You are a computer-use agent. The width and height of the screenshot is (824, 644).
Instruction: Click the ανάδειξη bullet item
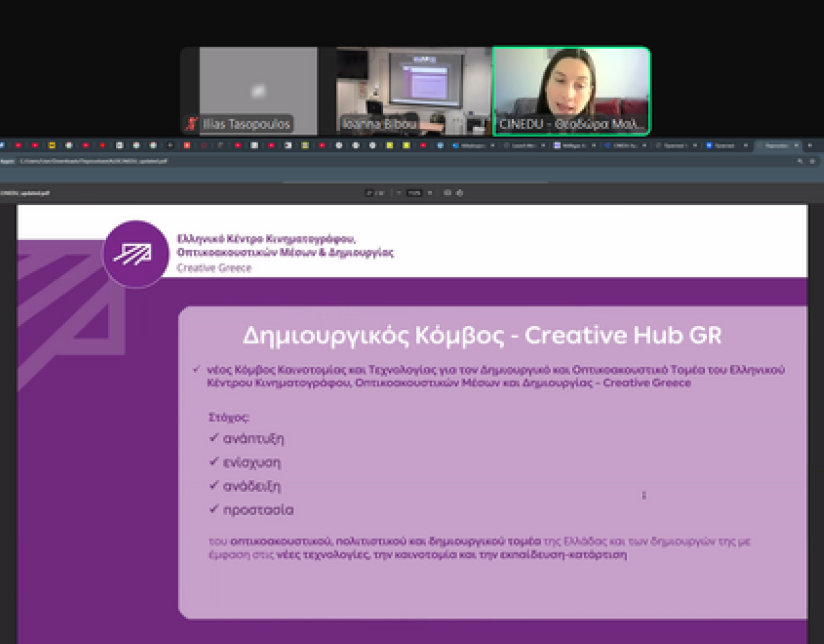(x=252, y=486)
